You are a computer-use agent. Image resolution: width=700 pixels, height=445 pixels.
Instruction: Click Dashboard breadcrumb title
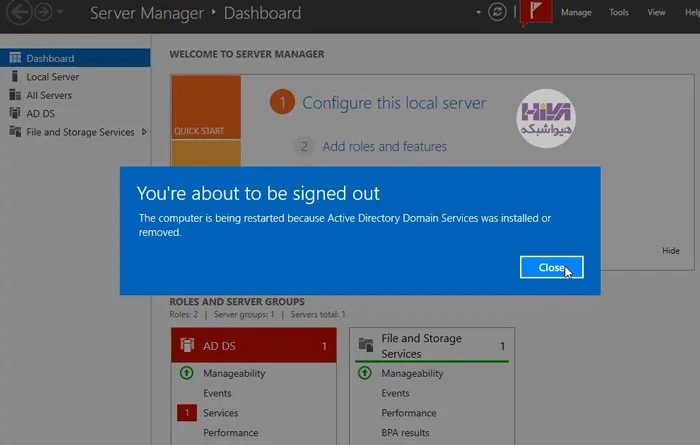(x=262, y=13)
